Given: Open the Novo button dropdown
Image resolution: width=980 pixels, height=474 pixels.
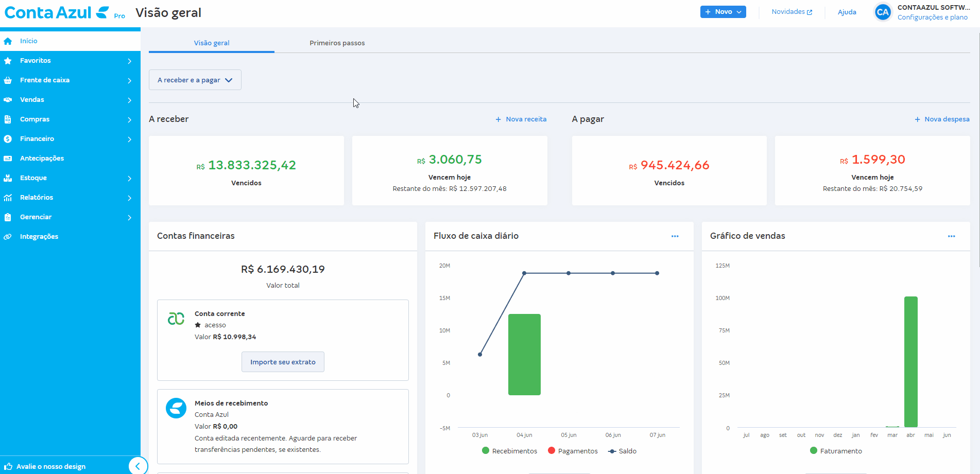Looking at the screenshot, I should [723, 12].
